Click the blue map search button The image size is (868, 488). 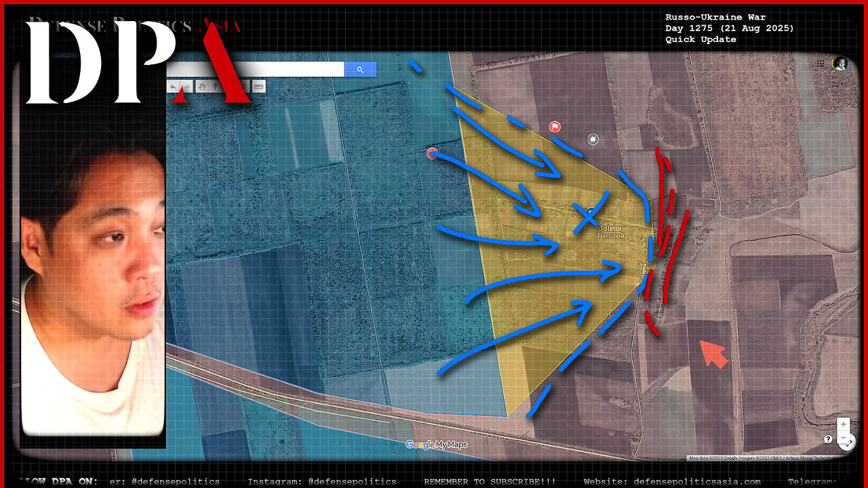[x=360, y=69]
